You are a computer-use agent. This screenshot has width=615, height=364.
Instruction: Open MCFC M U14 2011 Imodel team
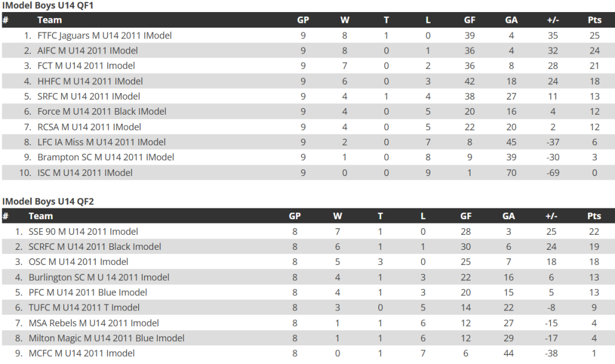point(82,353)
